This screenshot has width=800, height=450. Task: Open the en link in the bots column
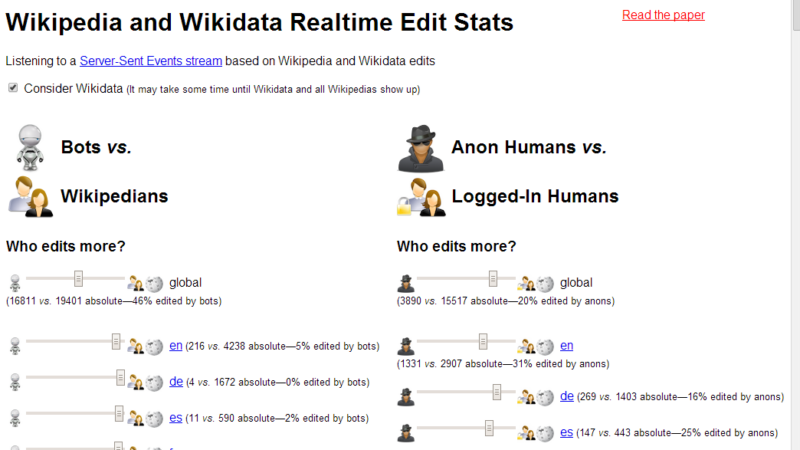177,346
